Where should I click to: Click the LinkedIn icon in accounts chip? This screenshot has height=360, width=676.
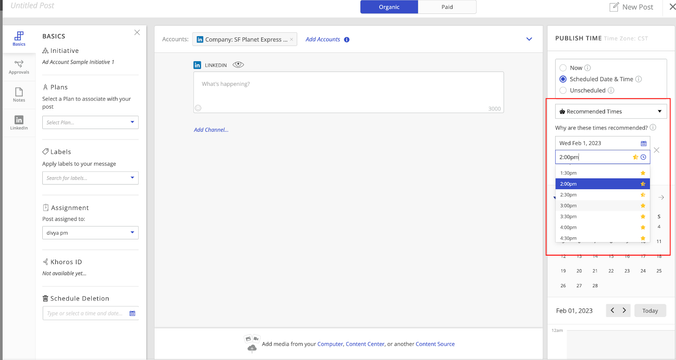(x=200, y=39)
